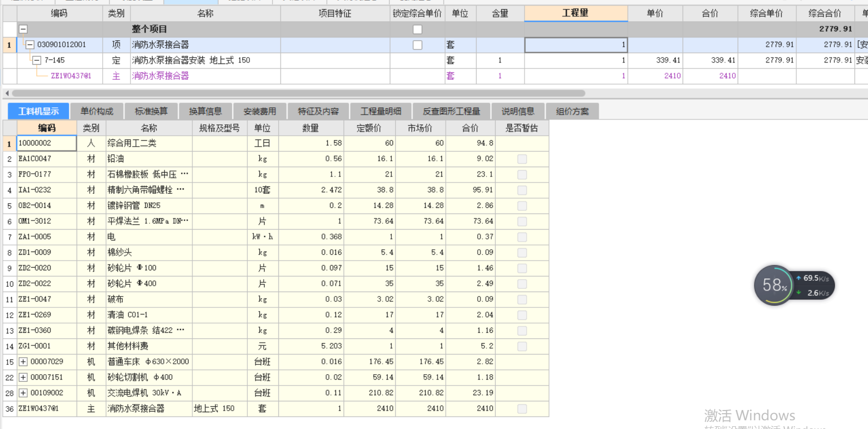
Task: Switch to the 组价方案 tab
Action: click(572, 111)
